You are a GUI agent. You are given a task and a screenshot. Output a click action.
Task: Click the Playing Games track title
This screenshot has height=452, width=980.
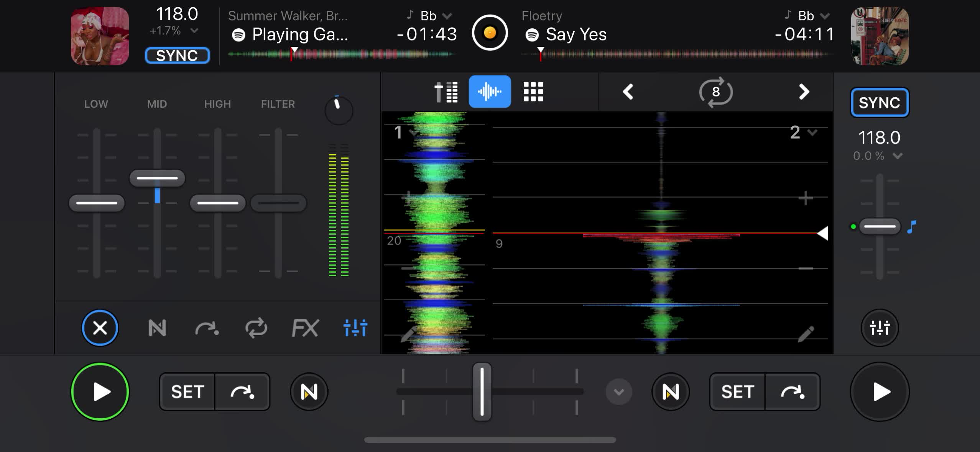300,34
